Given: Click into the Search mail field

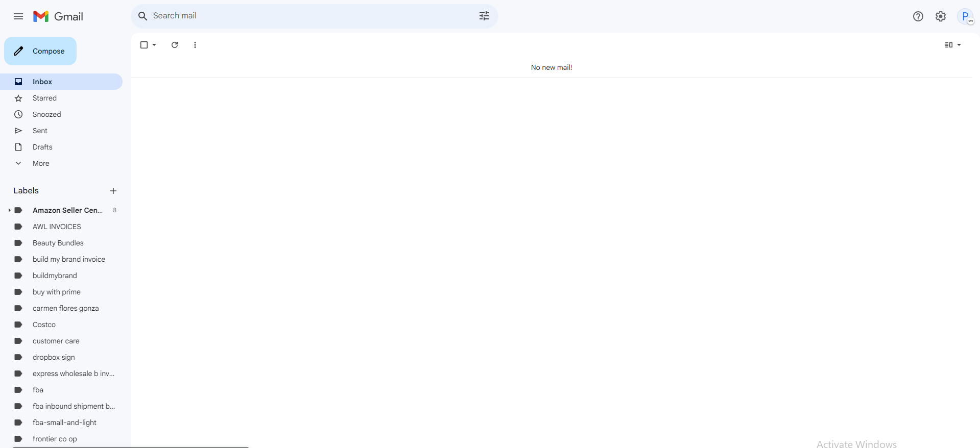Looking at the screenshot, I should click(x=314, y=16).
